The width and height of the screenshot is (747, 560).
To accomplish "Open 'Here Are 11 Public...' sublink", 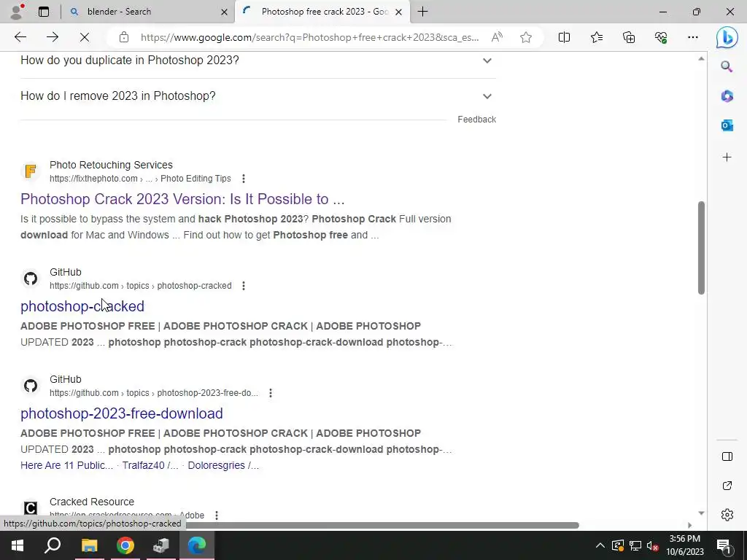I will [66, 465].
